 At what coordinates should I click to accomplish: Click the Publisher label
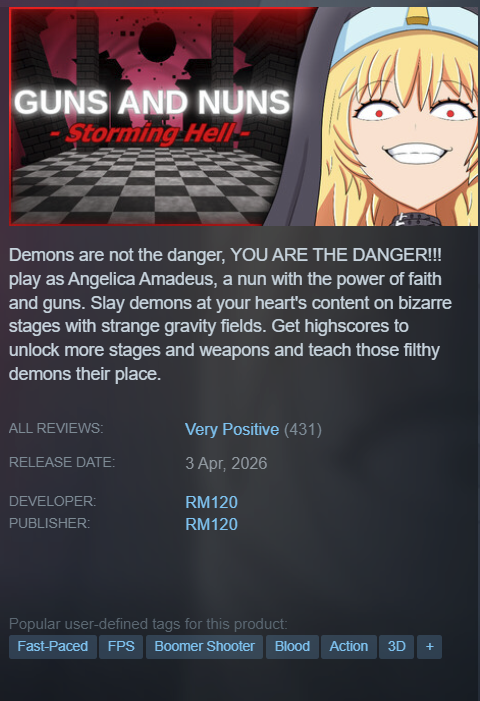click(x=50, y=523)
